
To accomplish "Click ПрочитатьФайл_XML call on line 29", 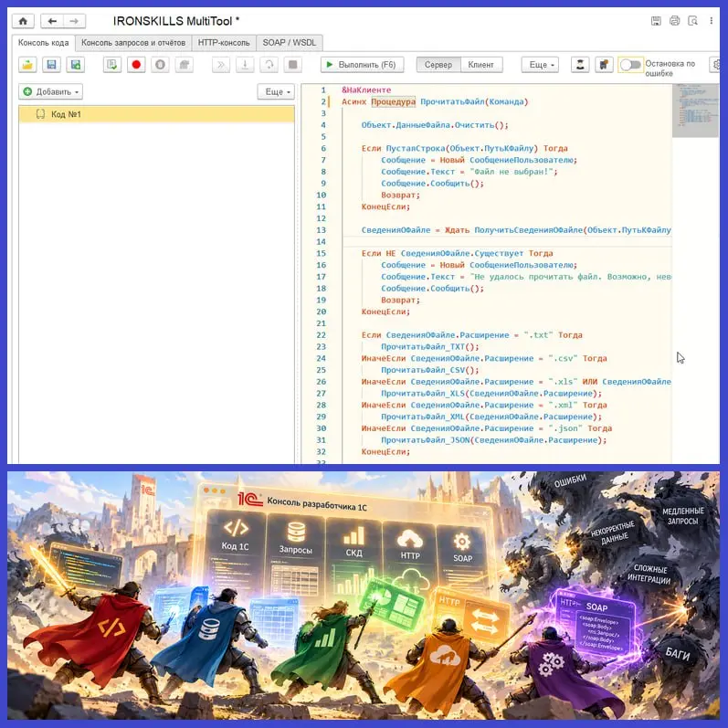I will tap(491, 417).
